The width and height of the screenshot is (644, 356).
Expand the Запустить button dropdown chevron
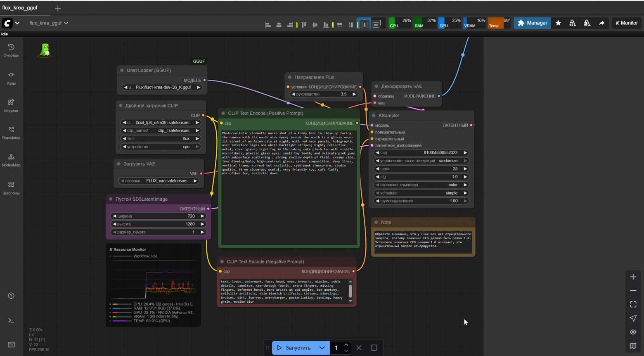click(322, 348)
